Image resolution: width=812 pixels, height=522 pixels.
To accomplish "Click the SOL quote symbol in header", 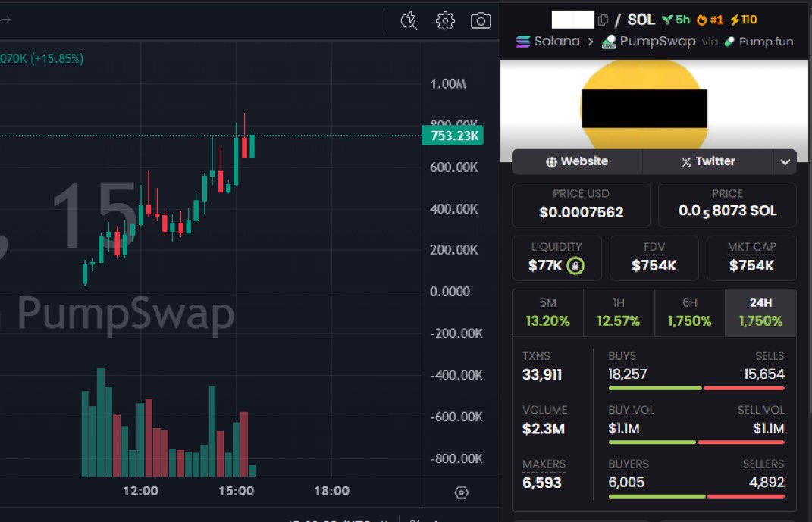I will point(641,20).
